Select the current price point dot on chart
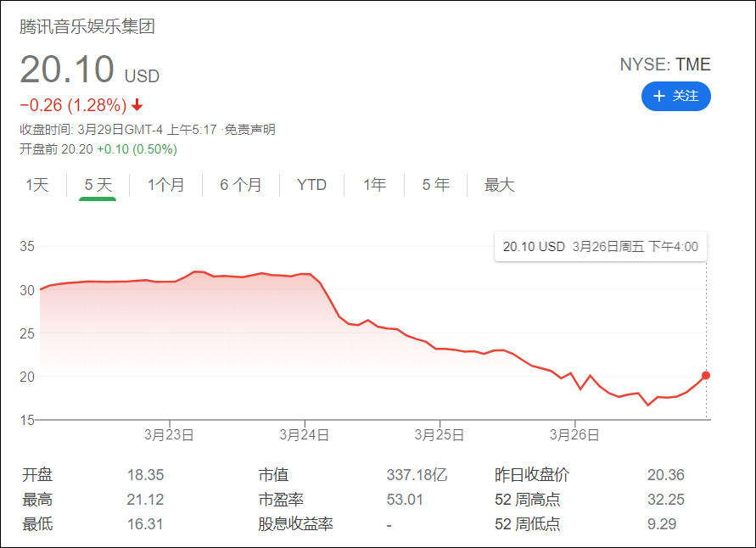756x548 pixels. pos(705,375)
